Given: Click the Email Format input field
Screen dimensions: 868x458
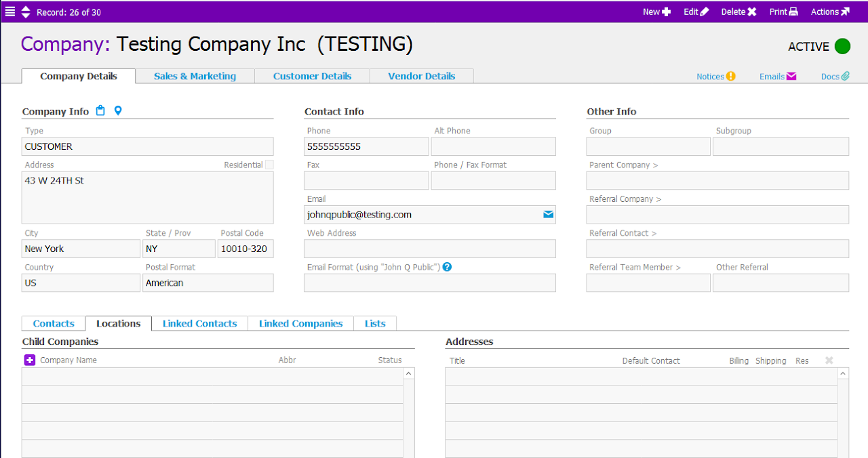Looking at the screenshot, I should click(430, 283).
